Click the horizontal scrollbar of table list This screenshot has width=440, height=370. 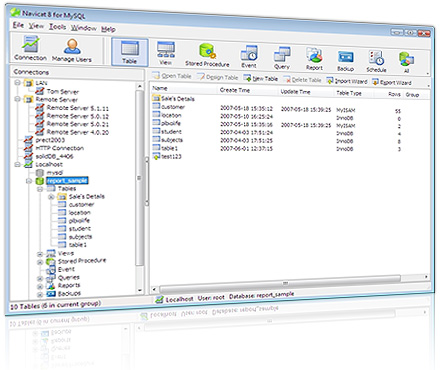[280, 283]
